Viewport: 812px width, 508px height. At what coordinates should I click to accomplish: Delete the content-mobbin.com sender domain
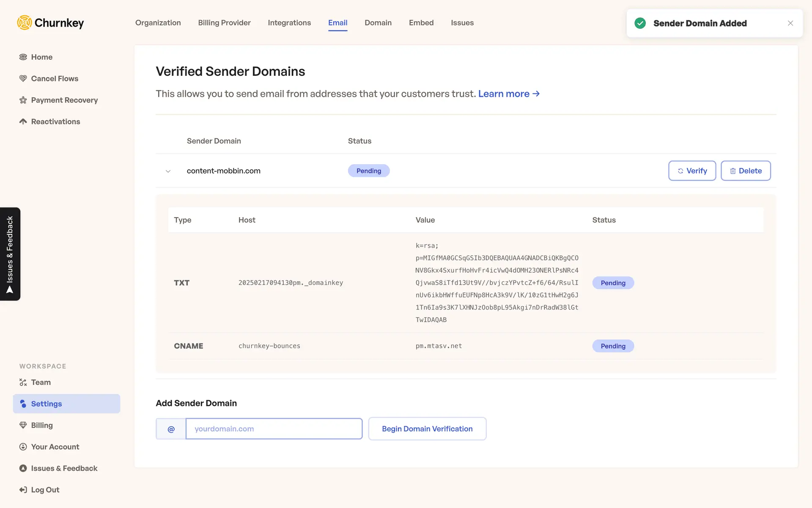[x=745, y=171]
